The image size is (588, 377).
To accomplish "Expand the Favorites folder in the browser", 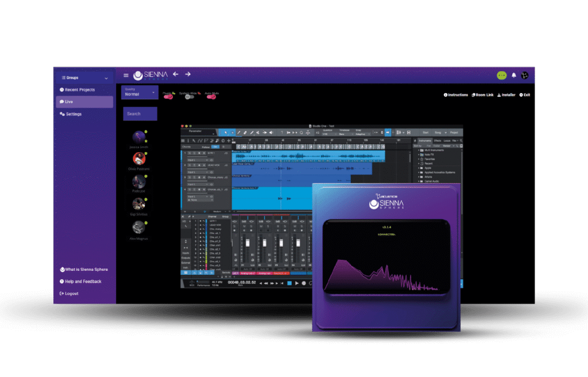I will pos(419,159).
